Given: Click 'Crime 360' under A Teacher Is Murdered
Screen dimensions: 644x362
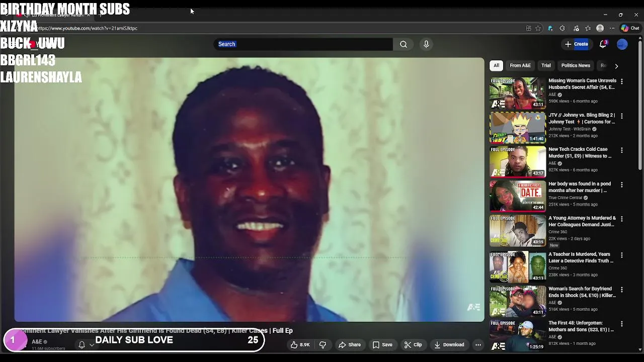Looking at the screenshot, I should tap(558, 268).
